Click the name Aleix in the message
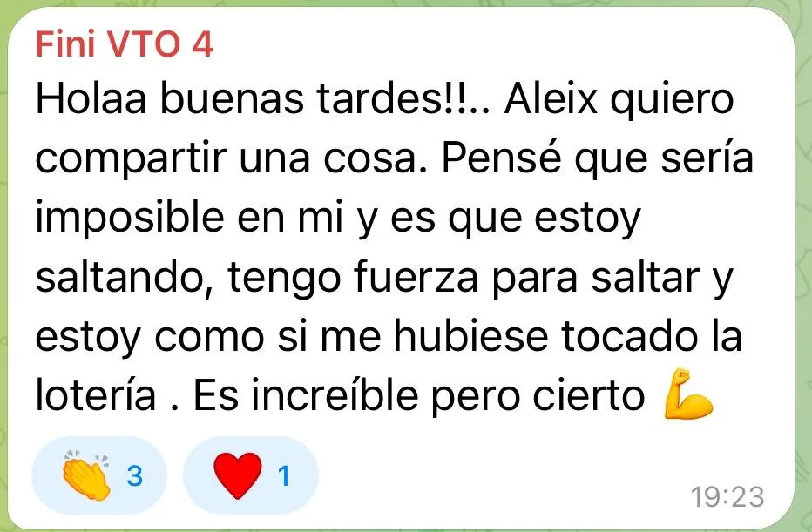This screenshot has width=812, height=532. 551,98
